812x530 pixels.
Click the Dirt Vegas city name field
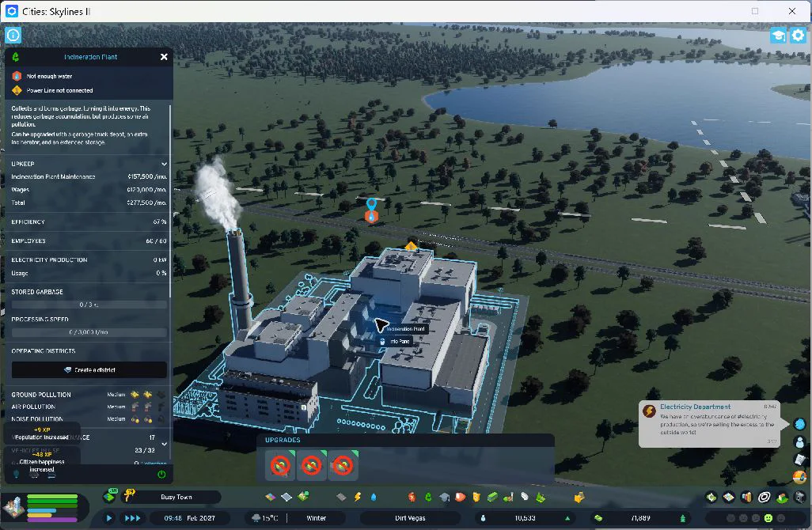(x=410, y=517)
